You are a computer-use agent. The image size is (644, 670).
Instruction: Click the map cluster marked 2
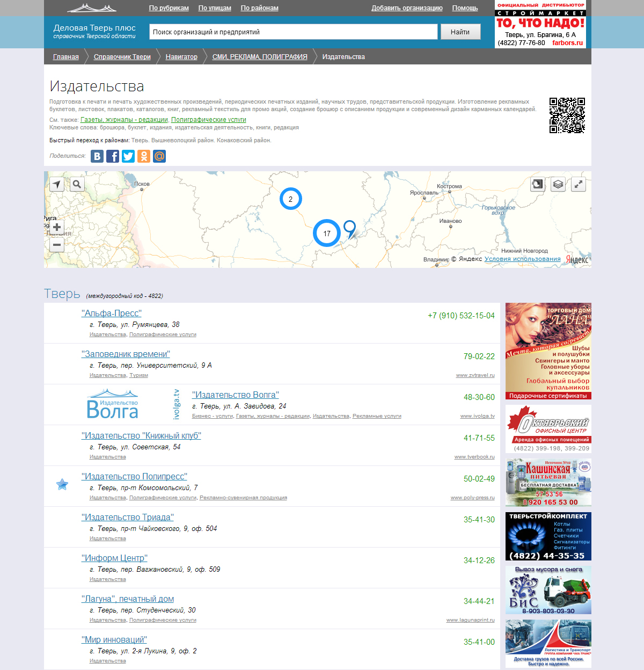291,199
